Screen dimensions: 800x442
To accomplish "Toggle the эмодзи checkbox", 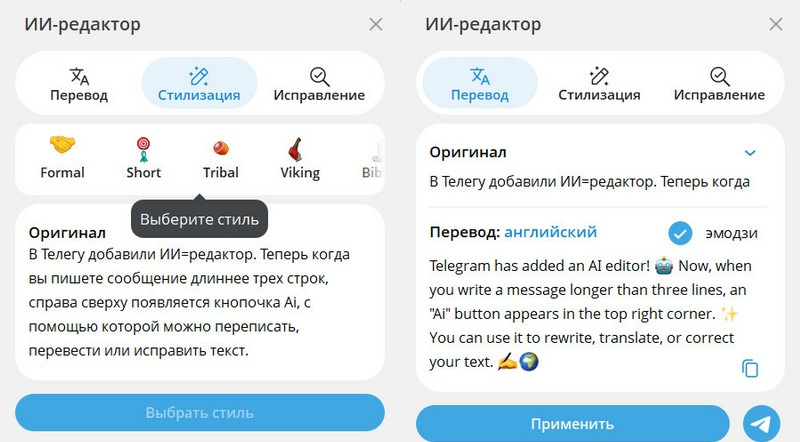I will pyautogui.click(x=681, y=233).
